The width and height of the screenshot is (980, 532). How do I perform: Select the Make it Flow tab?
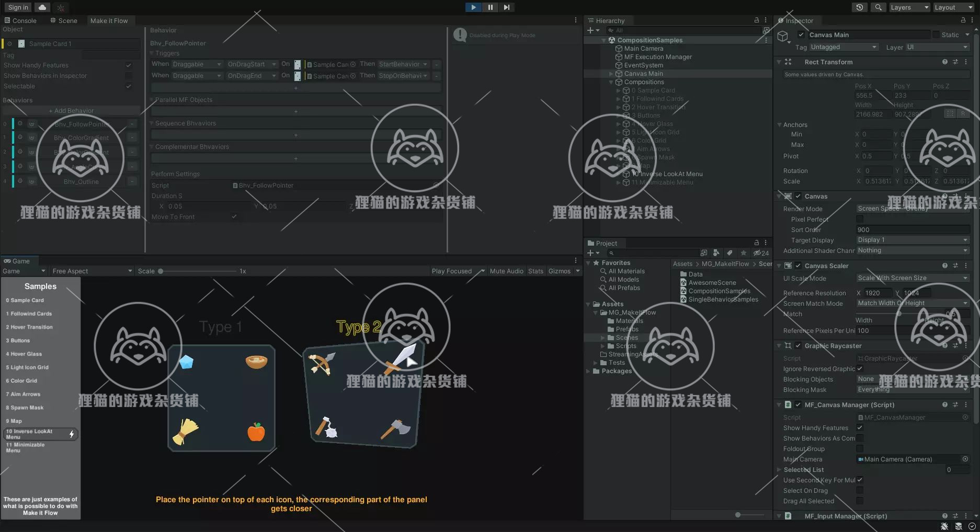[109, 20]
